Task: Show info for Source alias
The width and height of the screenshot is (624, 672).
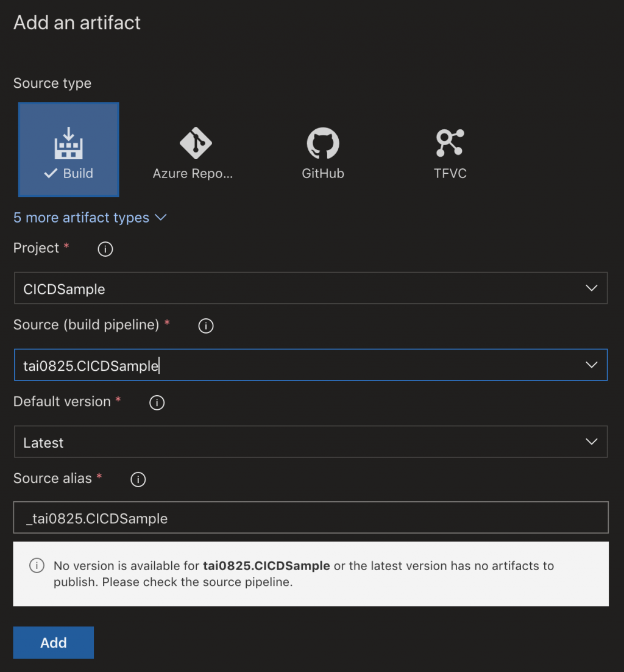Action: click(138, 479)
